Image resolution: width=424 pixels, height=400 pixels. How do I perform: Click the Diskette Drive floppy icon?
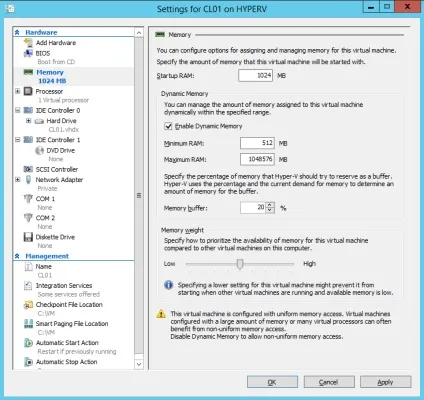tap(28, 237)
